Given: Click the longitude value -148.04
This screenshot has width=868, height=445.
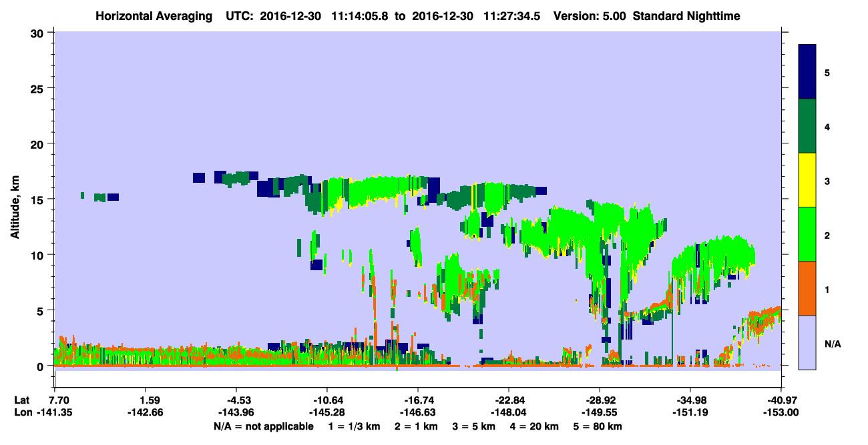Looking at the screenshot, I should click(x=509, y=412).
